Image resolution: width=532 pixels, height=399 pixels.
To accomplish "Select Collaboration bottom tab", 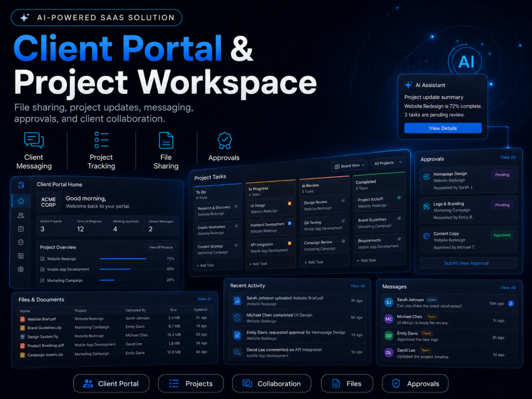I will point(272,384).
